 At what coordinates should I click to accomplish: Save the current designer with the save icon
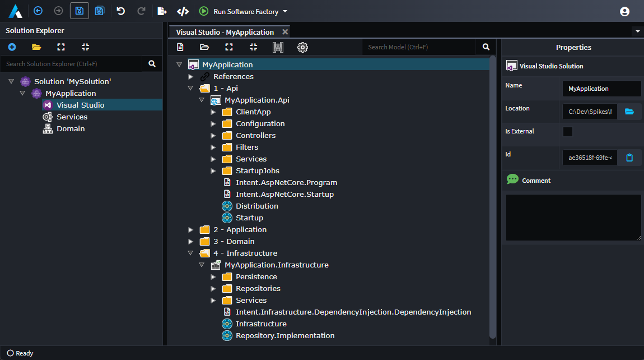coord(80,11)
